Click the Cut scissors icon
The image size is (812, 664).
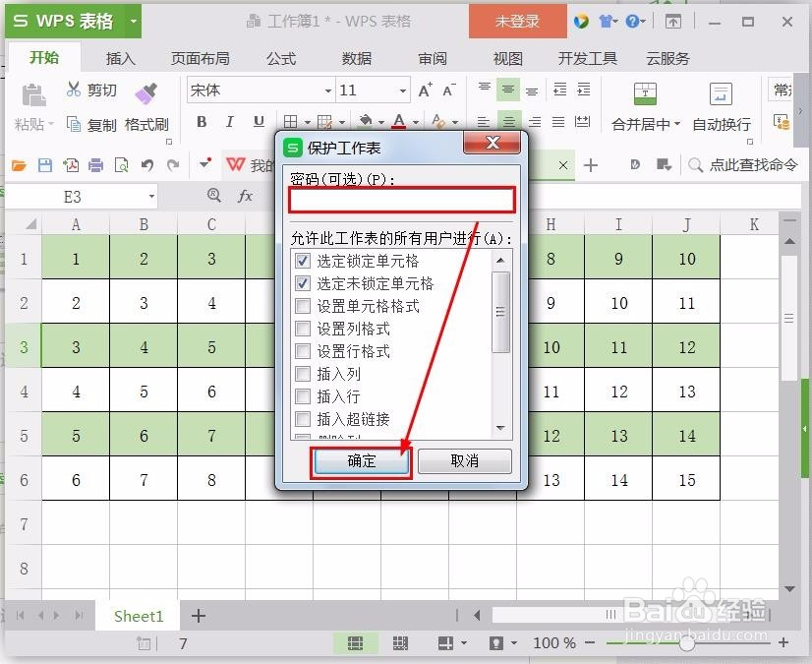[74, 90]
